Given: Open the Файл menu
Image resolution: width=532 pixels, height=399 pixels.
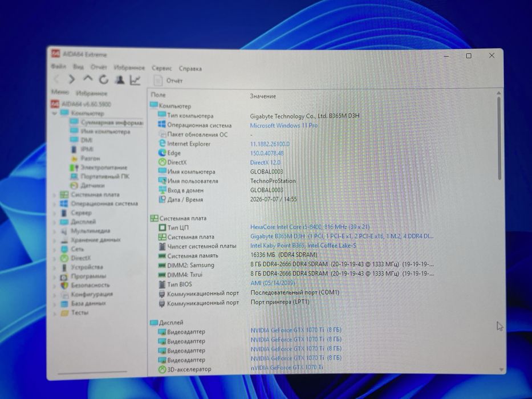Looking at the screenshot, I should 58,67.
